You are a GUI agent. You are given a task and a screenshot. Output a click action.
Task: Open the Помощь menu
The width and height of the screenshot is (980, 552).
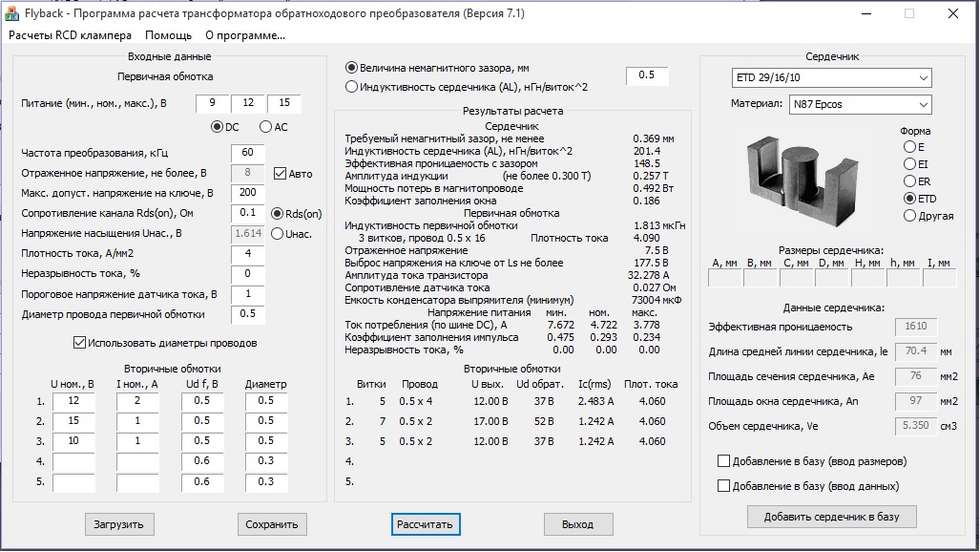168,35
